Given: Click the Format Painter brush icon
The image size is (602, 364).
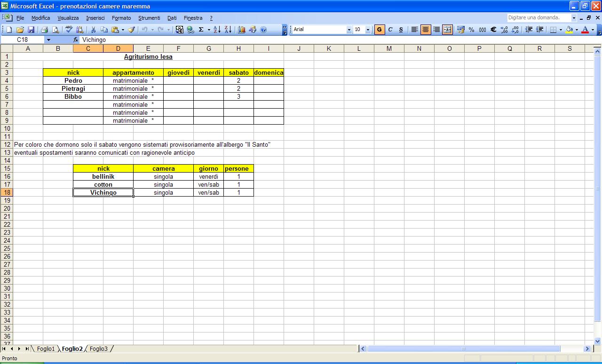Looking at the screenshot, I should [x=132, y=30].
